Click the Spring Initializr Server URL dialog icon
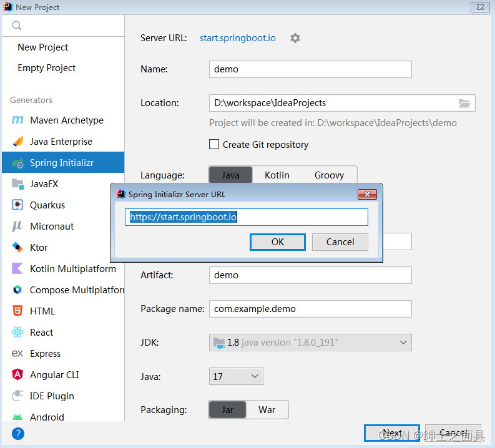 [121, 194]
